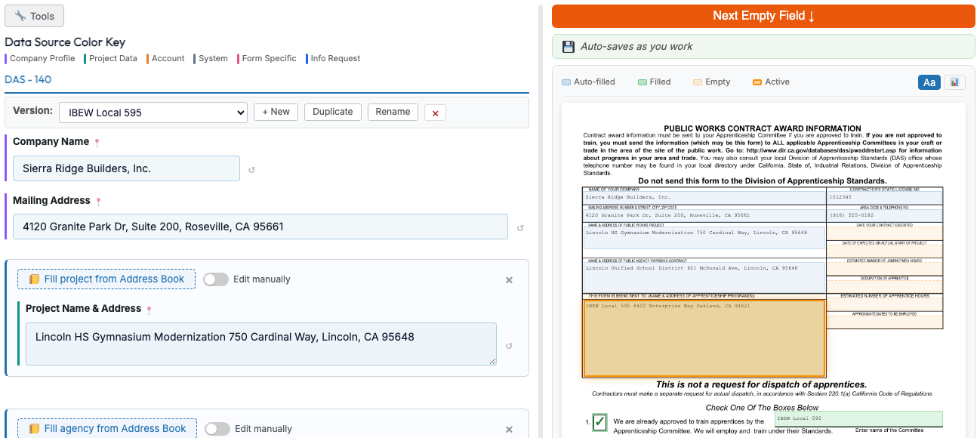Duplicate the current version
The height and width of the screenshot is (438, 980).
[x=333, y=112]
